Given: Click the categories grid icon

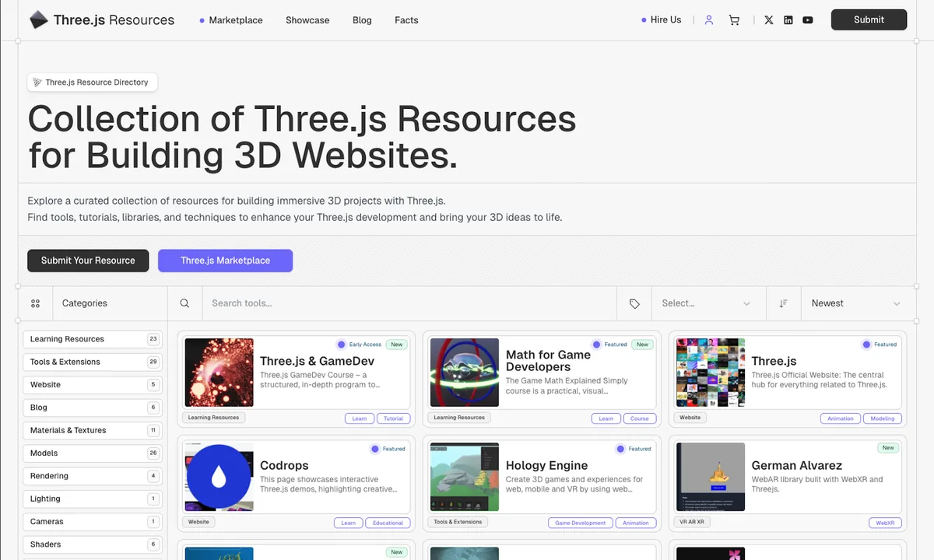Looking at the screenshot, I should coord(35,303).
